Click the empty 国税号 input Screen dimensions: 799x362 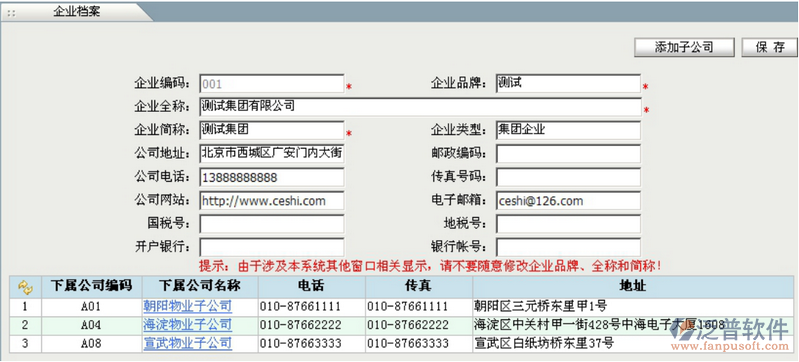click(x=272, y=224)
